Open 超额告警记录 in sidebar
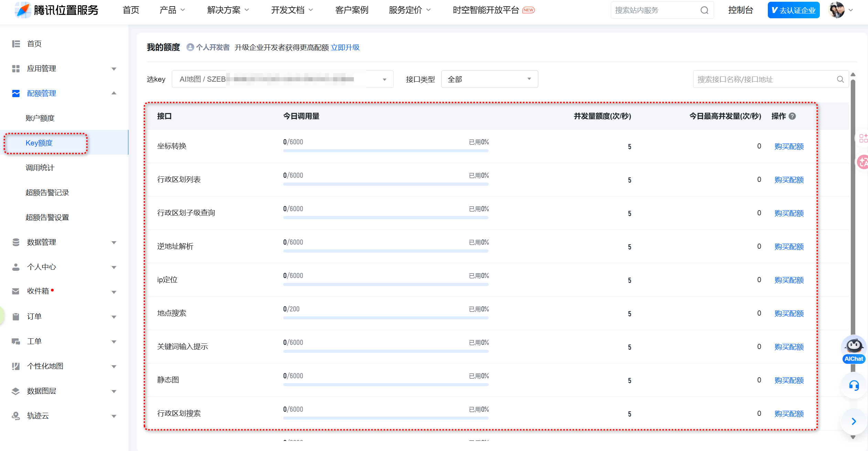Screen dimensions: 868x451 [47, 193]
